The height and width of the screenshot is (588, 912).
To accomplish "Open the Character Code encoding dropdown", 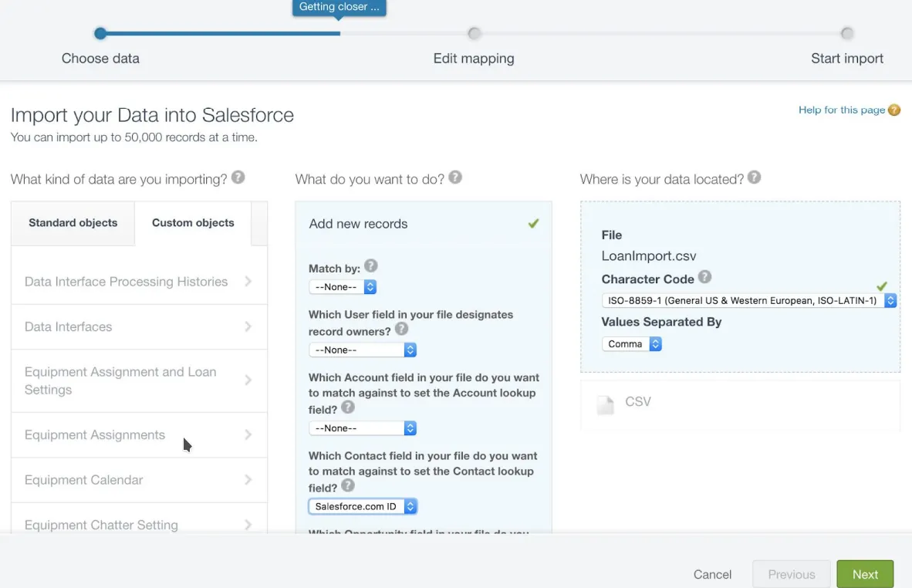I will pyautogui.click(x=749, y=301).
